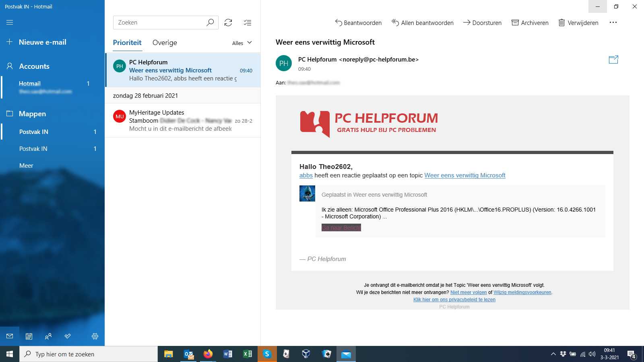Open Dropbox tray icon
The width and height of the screenshot is (644, 362).
pos(563,354)
